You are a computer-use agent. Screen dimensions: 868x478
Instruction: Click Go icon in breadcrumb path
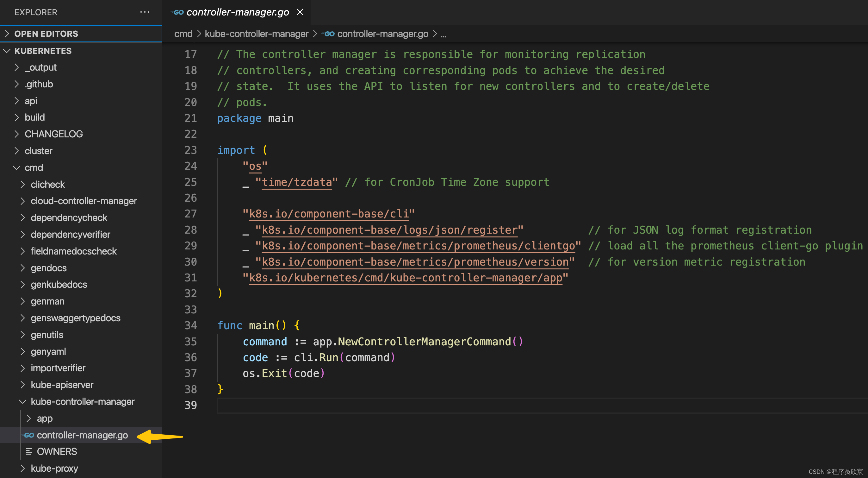click(329, 34)
